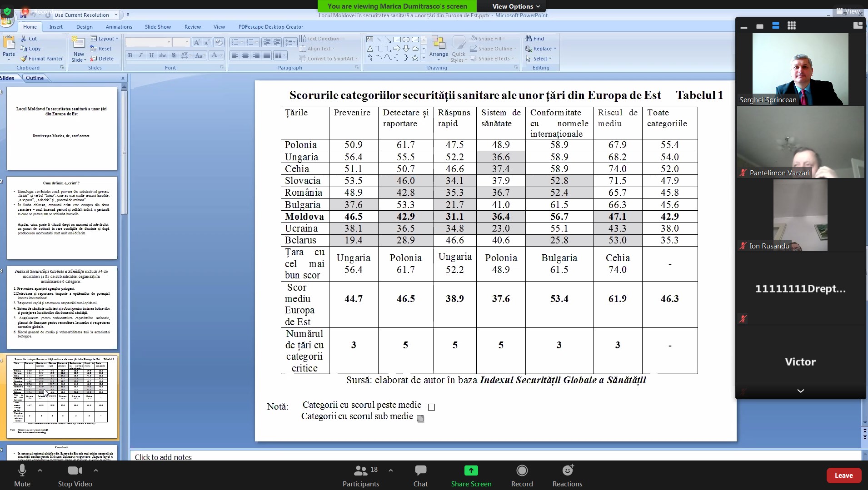Open the font name combo box
The width and height of the screenshot is (868, 490).
[x=149, y=42]
